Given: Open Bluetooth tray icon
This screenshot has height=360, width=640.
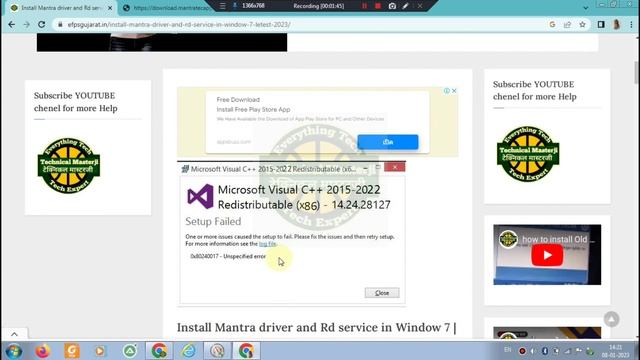Looking at the screenshot, I should point(544,351).
